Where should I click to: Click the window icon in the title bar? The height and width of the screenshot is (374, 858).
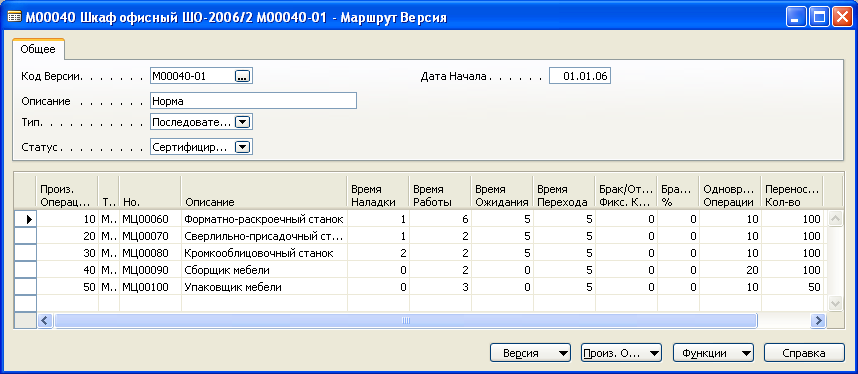click(x=14, y=18)
